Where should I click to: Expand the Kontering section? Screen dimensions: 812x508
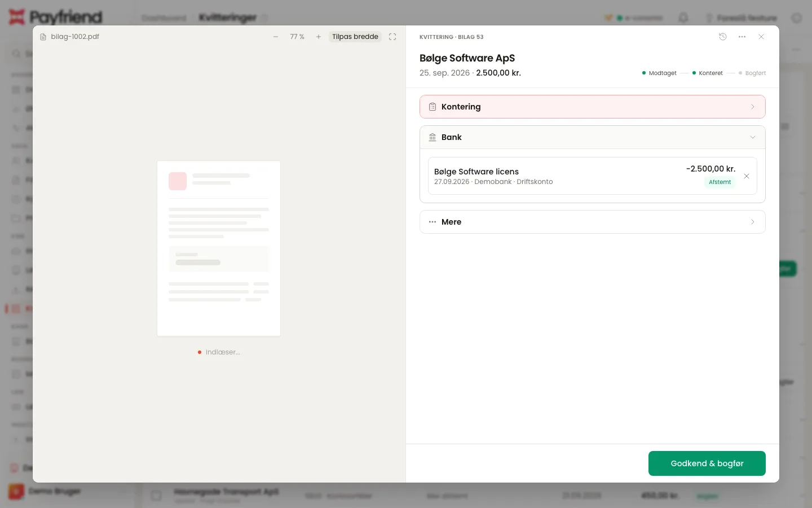point(593,107)
